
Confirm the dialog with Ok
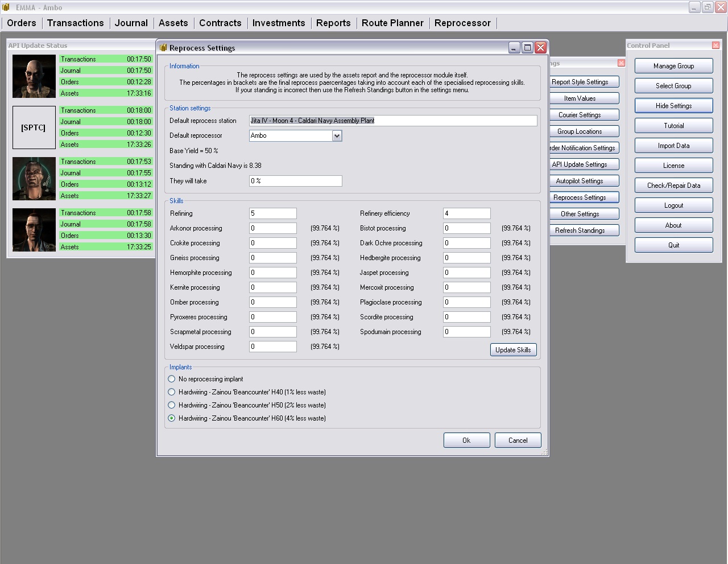pyautogui.click(x=466, y=441)
